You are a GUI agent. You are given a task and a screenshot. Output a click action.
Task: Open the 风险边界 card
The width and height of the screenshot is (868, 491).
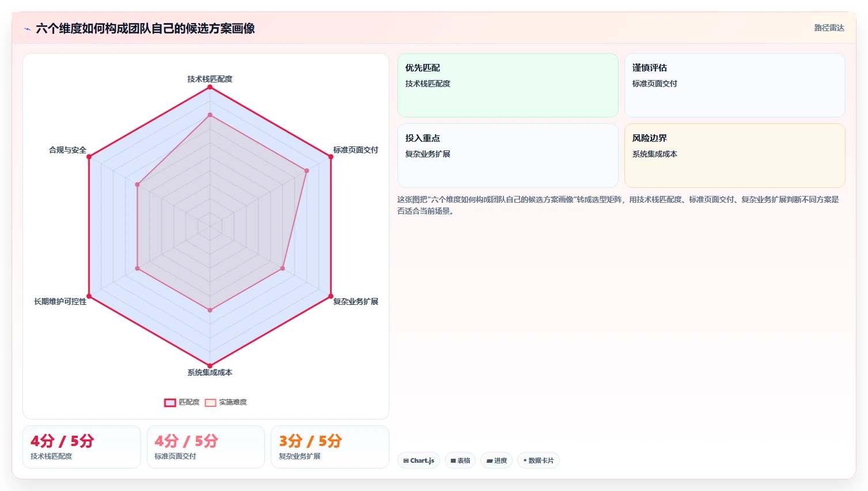click(x=735, y=156)
